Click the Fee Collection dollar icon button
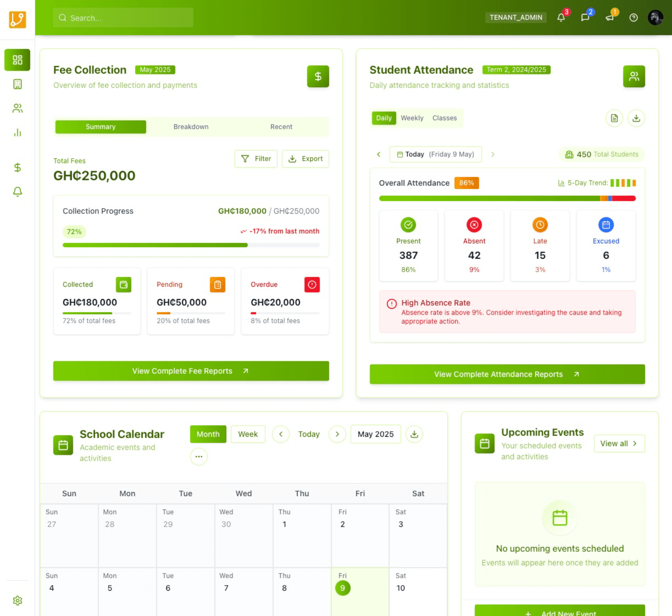The height and width of the screenshot is (616, 672). (x=318, y=76)
